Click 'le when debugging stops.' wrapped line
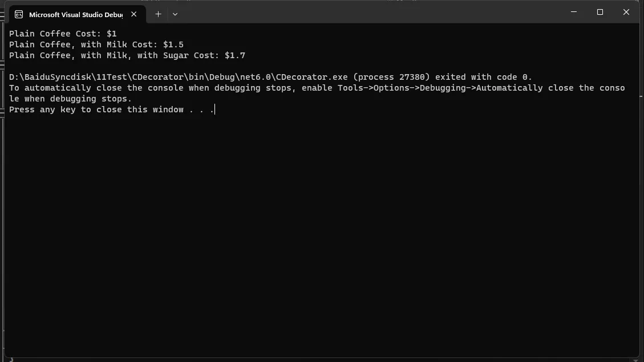Screen dimensions: 644x362 point(70,99)
